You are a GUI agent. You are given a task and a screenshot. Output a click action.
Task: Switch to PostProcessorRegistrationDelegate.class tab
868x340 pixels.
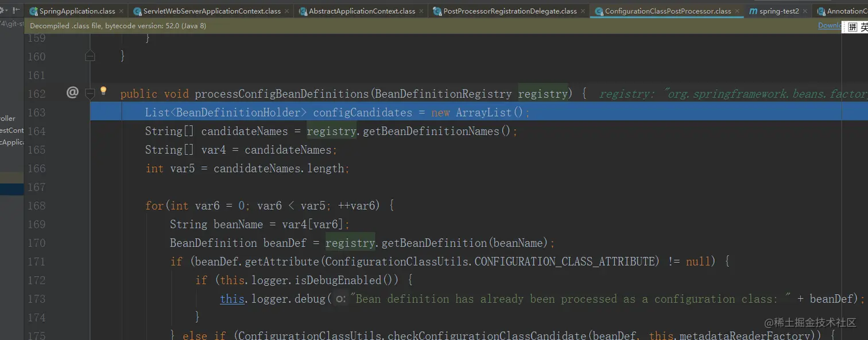click(510, 11)
